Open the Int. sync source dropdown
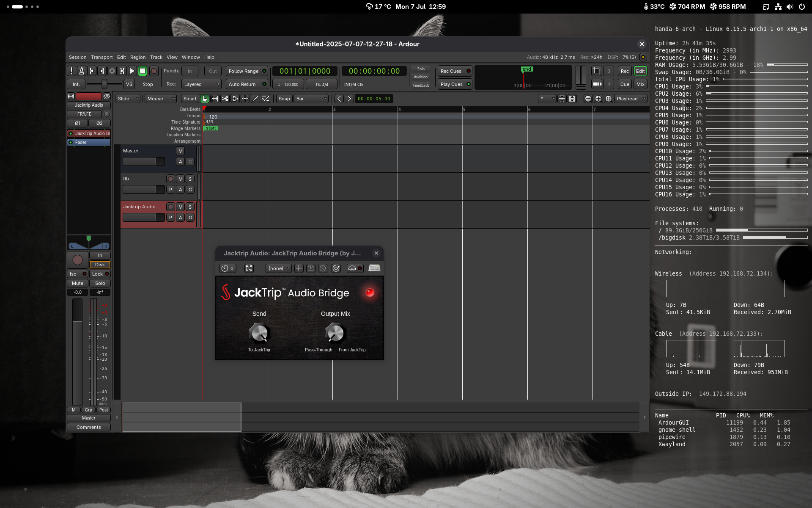 coord(76,84)
